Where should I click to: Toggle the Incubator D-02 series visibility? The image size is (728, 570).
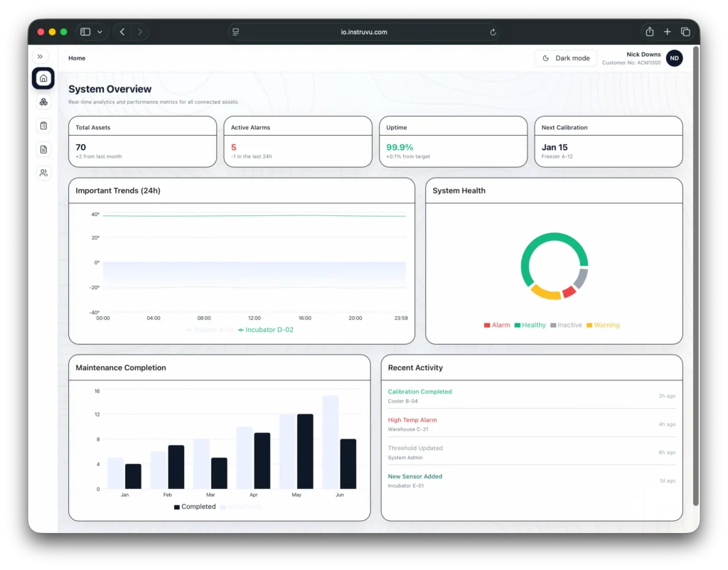coord(265,330)
